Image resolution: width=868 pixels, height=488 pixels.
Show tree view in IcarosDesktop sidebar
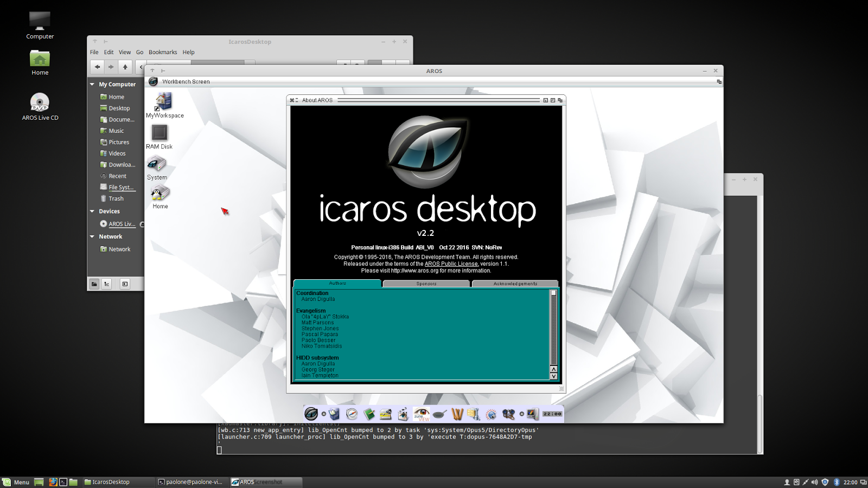[107, 284]
